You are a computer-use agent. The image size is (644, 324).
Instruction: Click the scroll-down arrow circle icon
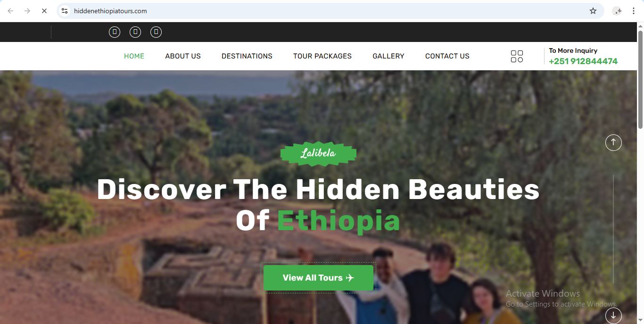(613, 316)
